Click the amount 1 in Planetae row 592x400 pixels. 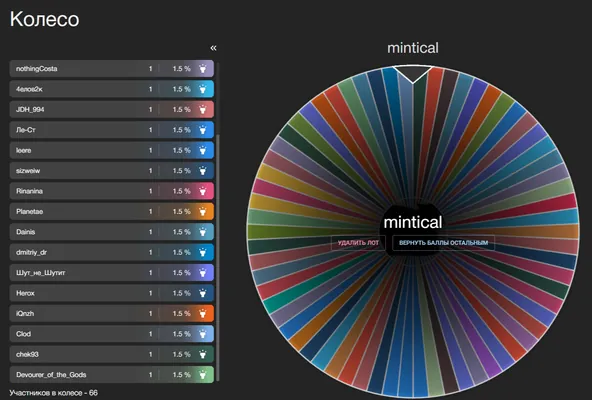pos(150,212)
